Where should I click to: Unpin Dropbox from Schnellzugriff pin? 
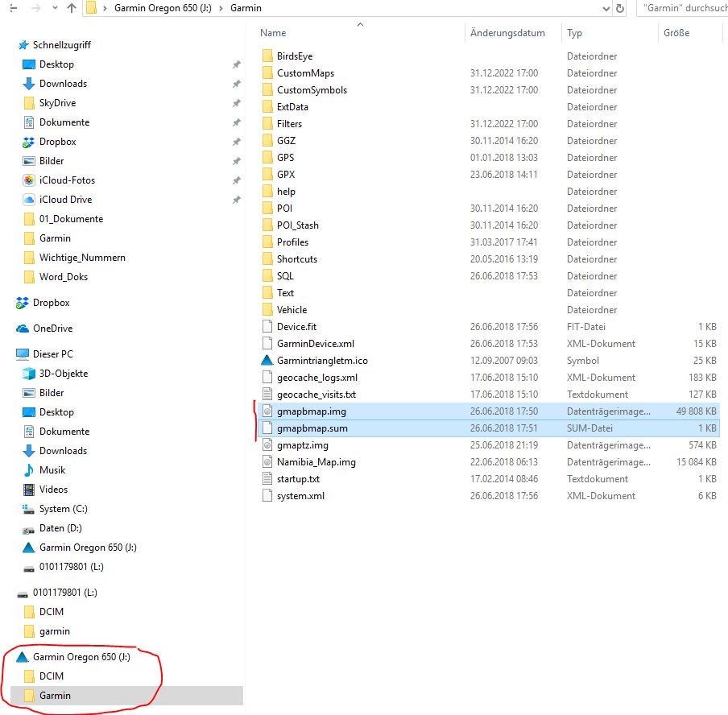tap(236, 142)
